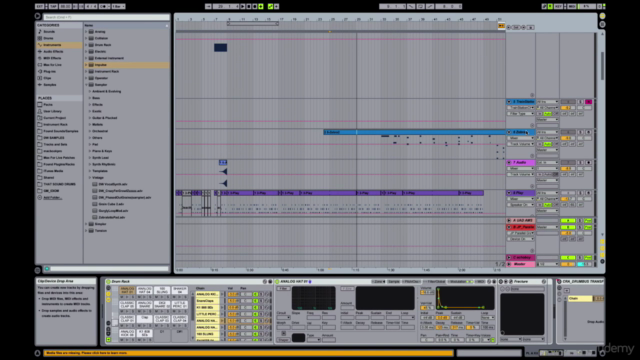Click the media files missing message

[x=249, y=353]
